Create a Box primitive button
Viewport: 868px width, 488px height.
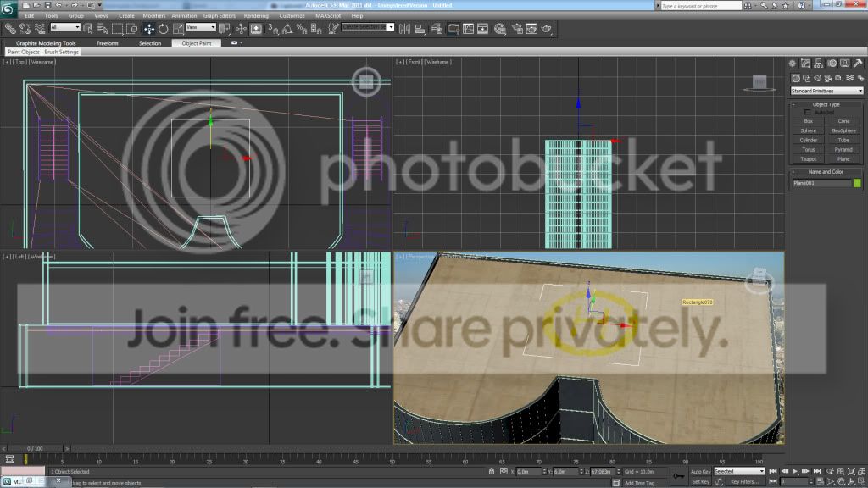(x=808, y=121)
